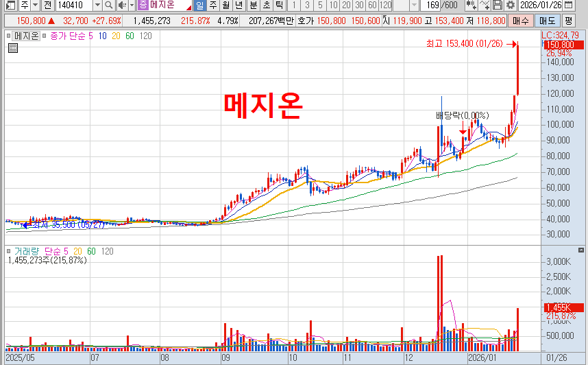The image size is (588, 365).
Task: Choose the 60 interval button
Action: point(372,5)
